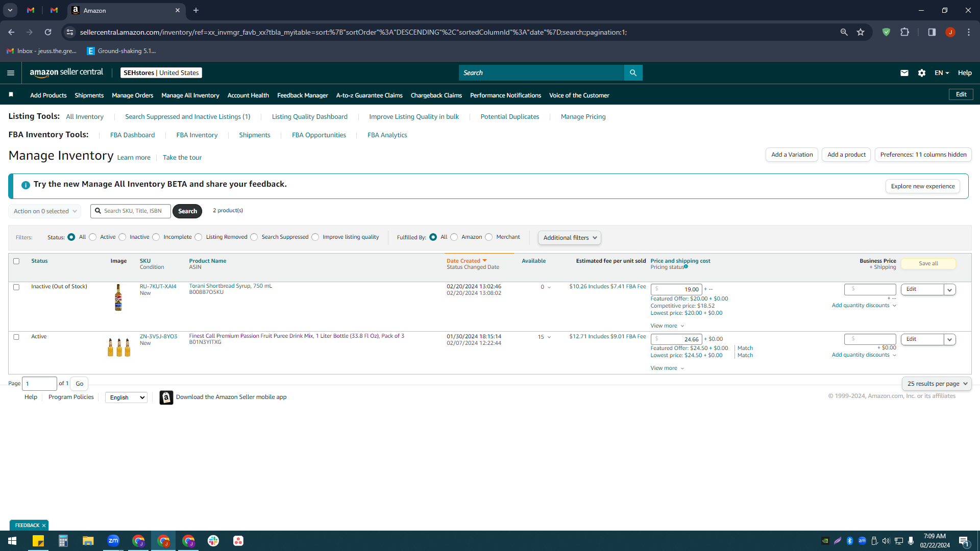The height and width of the screenshot is (551, 980).
Task: Select Fulfilled By Amazon radio
Action: point(454,237)
